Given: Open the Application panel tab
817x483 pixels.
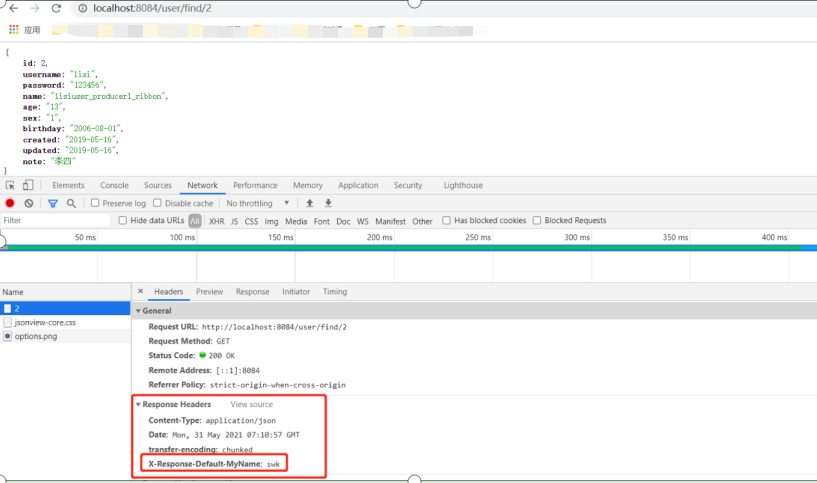Looking at the screenshot, I should point(358,185).
